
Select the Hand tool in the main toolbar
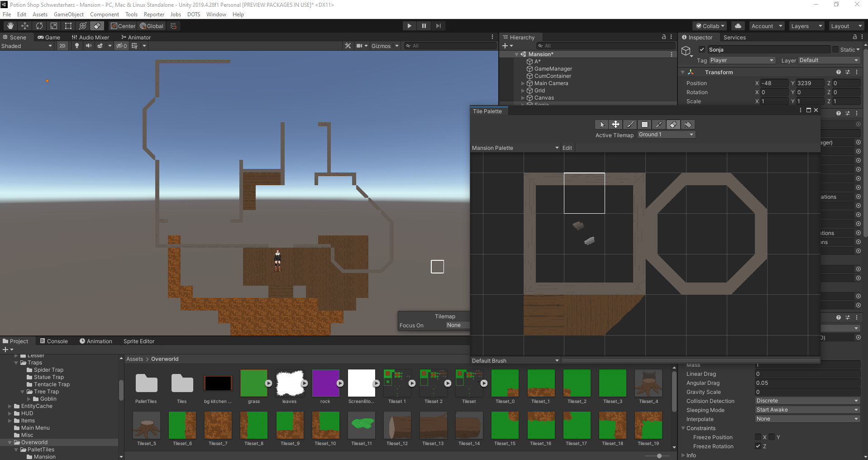[10, 26]
